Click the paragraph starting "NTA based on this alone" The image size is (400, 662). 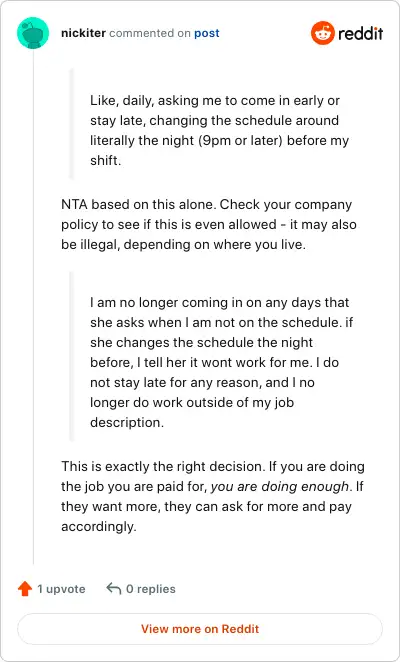click(x=209, y=225)
